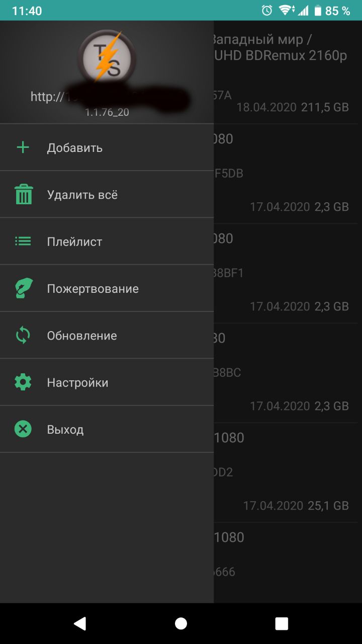Screen dimensions: 362x644
Task: Tap the list icon next to Плейлист
Action: pyautogui.click(x=23, y=242)
